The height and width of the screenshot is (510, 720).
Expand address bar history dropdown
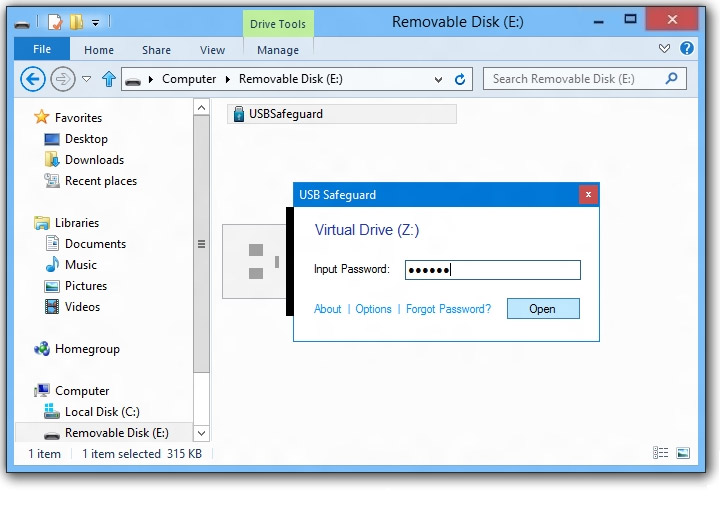(438, 79)
